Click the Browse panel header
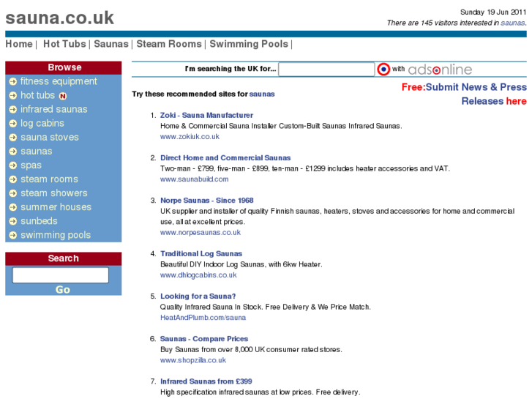Viewport: 532px width, 399px height. 64,67
